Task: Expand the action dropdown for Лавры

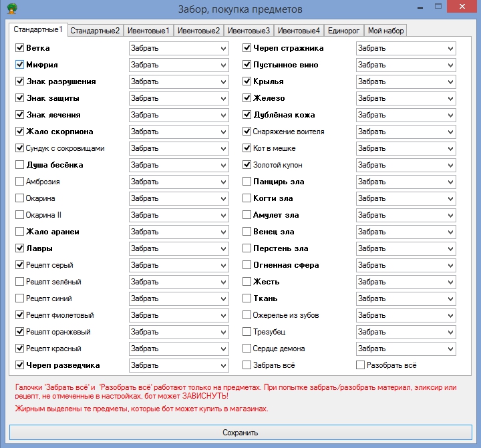Action: click(178, 248)
